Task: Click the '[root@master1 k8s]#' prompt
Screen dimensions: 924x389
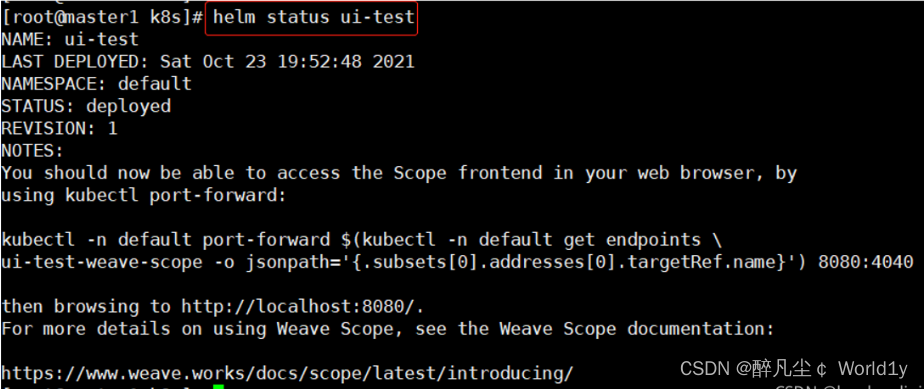Action: 102,17
